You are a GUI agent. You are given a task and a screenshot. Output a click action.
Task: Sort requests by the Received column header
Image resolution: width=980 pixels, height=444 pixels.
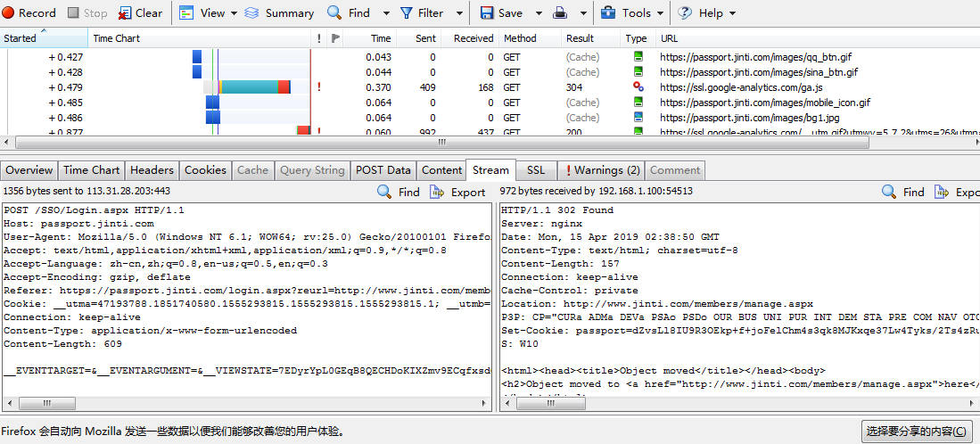(473, 38)
